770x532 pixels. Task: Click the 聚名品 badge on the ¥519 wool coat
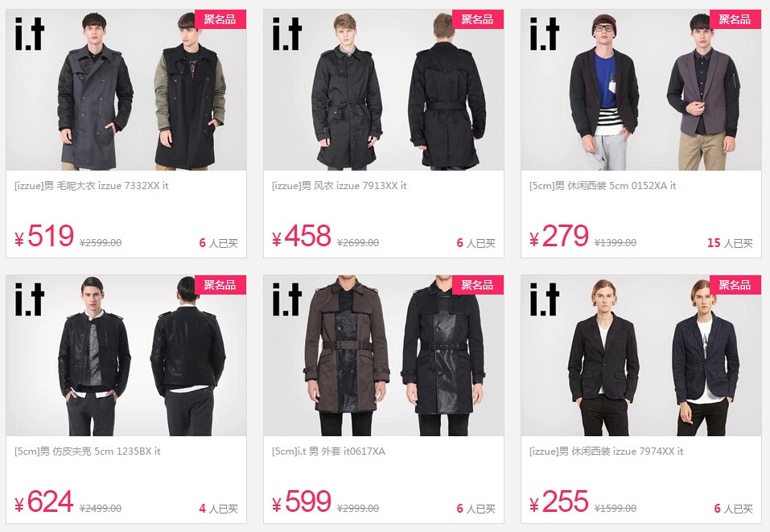(220, 19)
